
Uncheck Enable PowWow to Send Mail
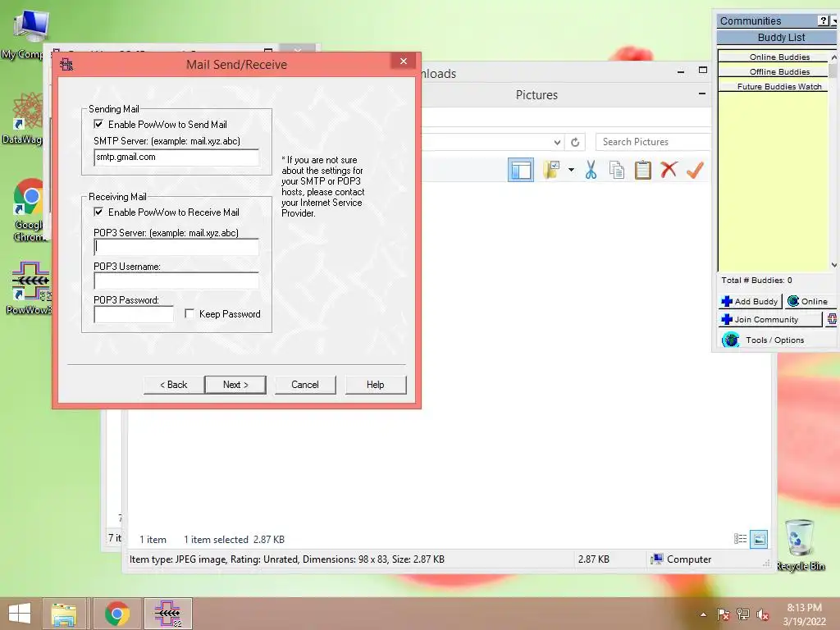pyautogui.click(x=98, y=125)
